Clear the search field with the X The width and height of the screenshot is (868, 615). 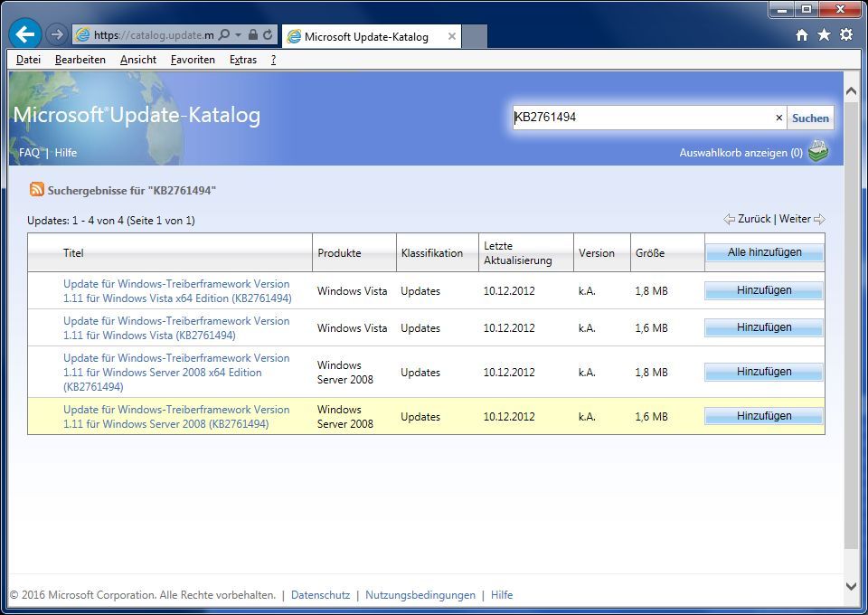(x=778, y=118)
